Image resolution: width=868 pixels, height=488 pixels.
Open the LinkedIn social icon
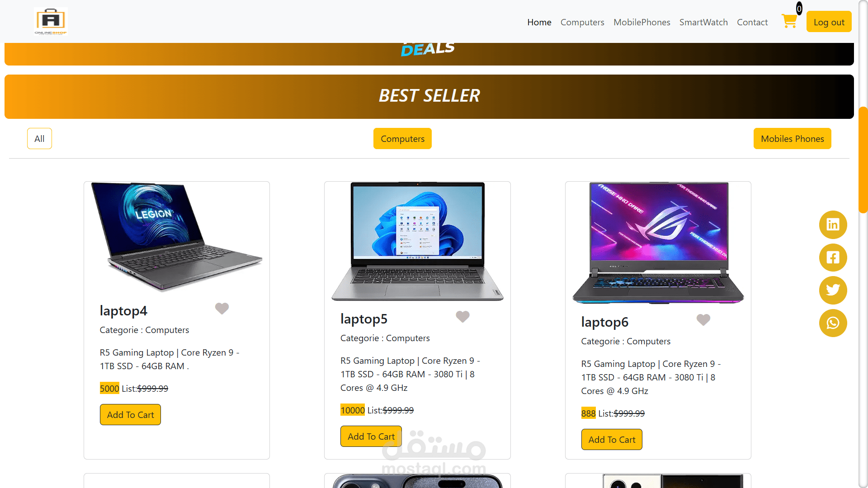coord(833,225)
